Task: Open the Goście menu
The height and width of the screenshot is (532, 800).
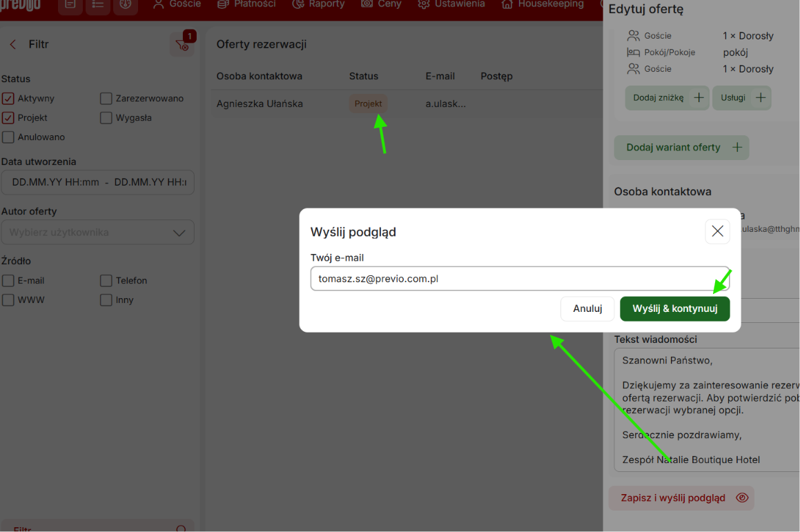Action: [x=177, y=4]
